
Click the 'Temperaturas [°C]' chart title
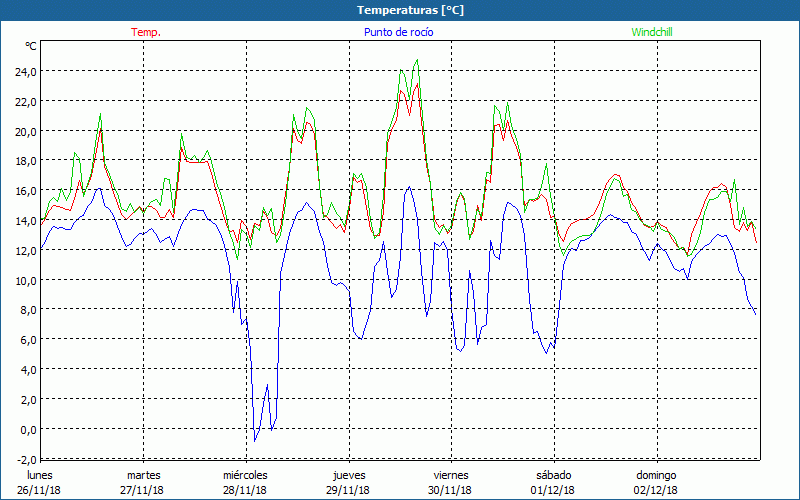(x=410, y=10)
